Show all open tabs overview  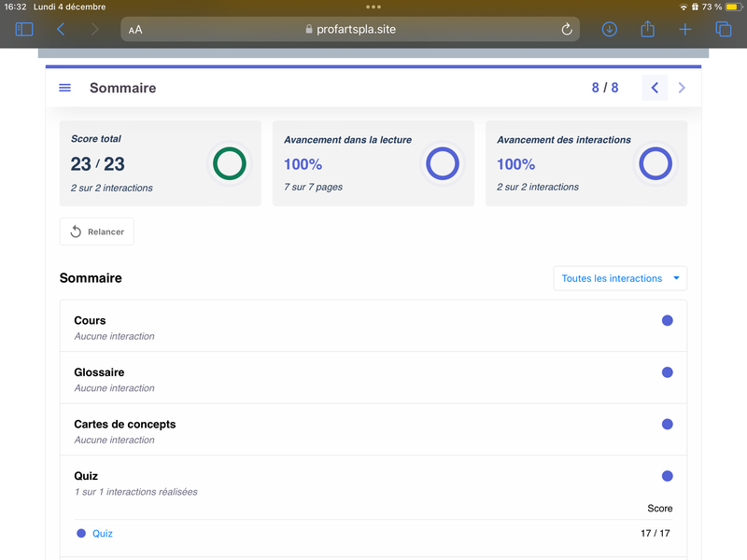[x=723, y=29]
